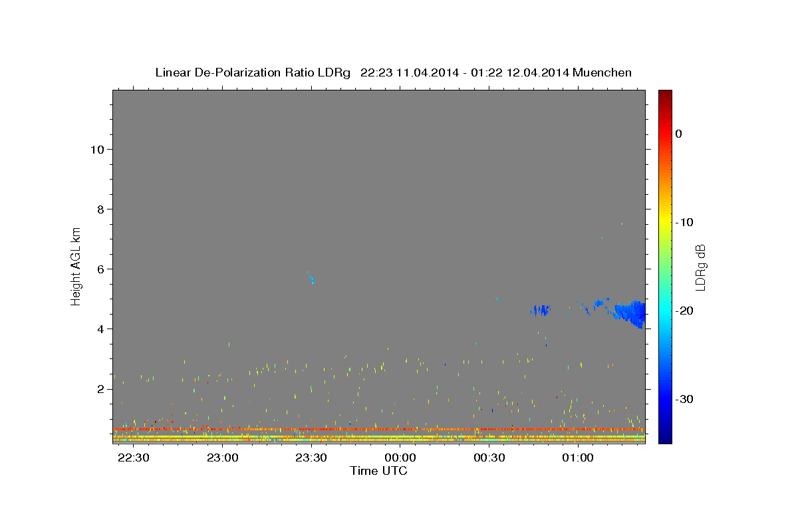798x532 pixels.
Task: Click the plot title 'Linear De-Polarization Ratio LDRg'
Action: [253, 72]
